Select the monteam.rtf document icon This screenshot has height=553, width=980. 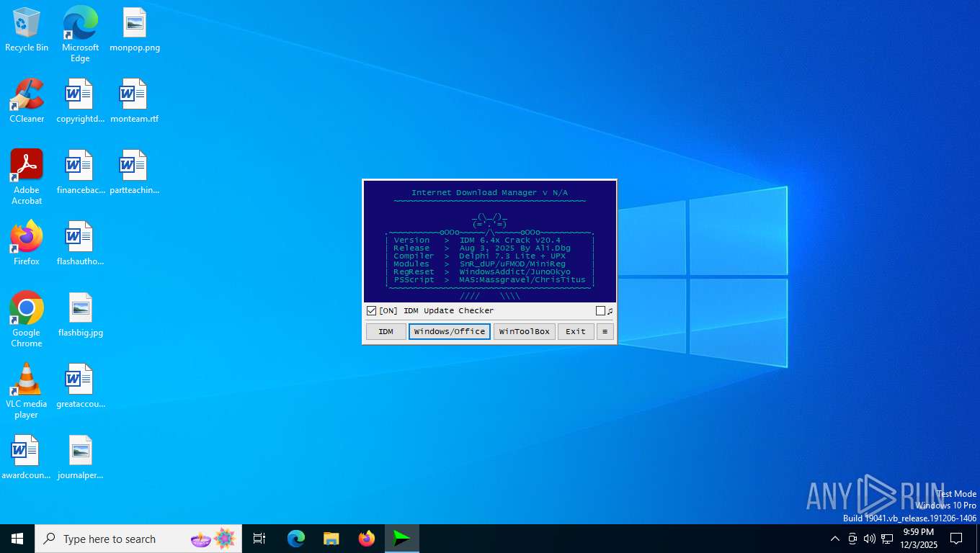pos(135,100)
